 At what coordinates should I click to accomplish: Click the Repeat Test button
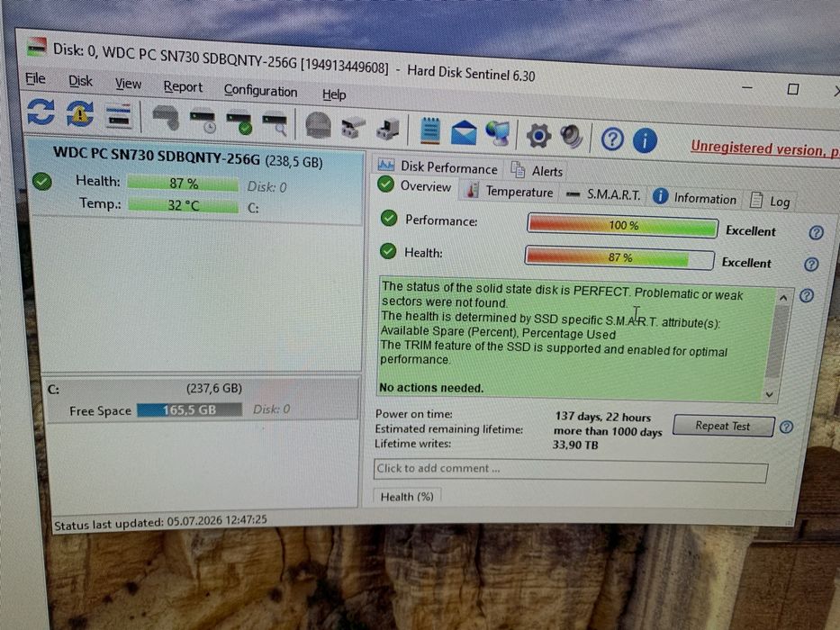click(x=723, y=426)
